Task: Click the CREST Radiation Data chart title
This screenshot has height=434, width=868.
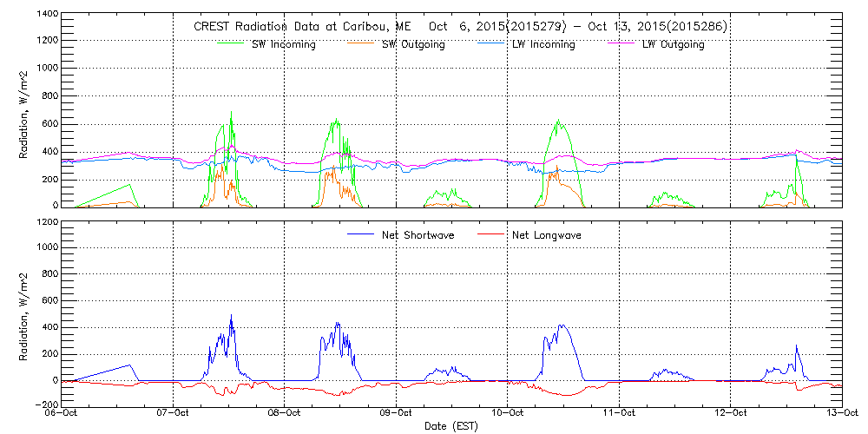Action: (460, 27)
